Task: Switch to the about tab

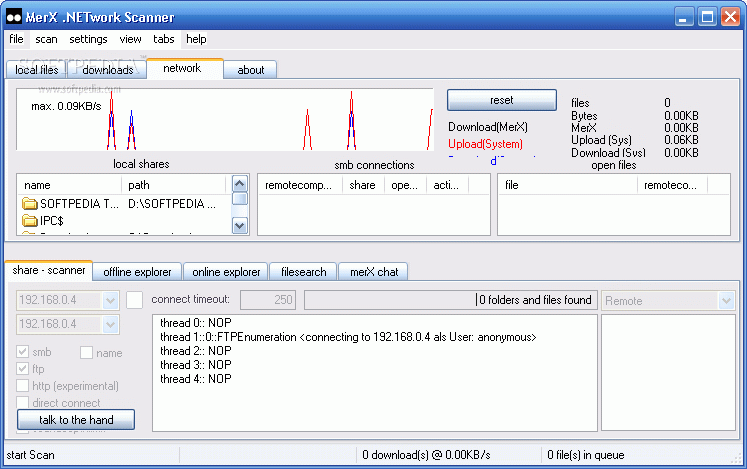Action: pyautogui.click(x=251, y=70)
